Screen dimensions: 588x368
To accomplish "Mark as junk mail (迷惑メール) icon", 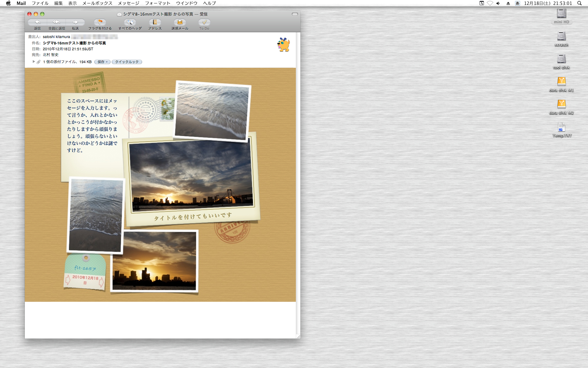I will pyautogui.click(x=180, y=22).
